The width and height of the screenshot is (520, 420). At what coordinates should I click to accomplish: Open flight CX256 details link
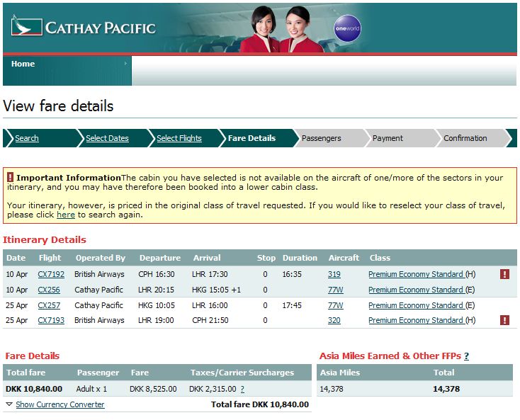(47, 290)
